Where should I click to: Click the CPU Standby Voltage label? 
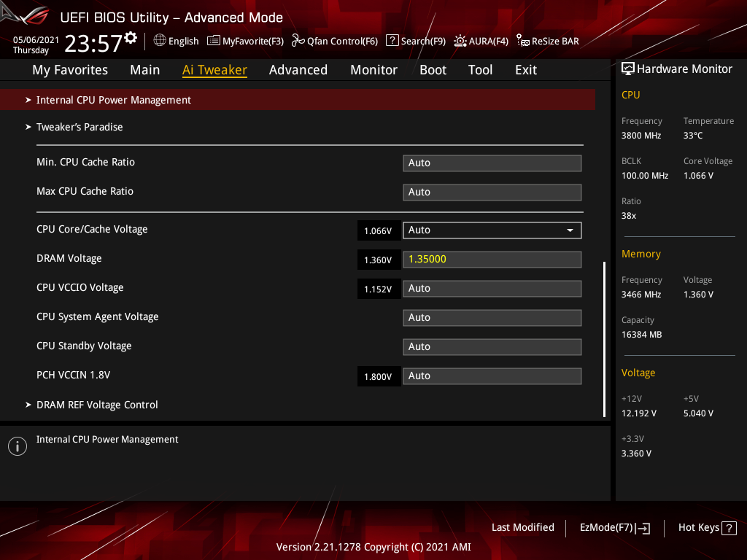(x=84, y=346)
